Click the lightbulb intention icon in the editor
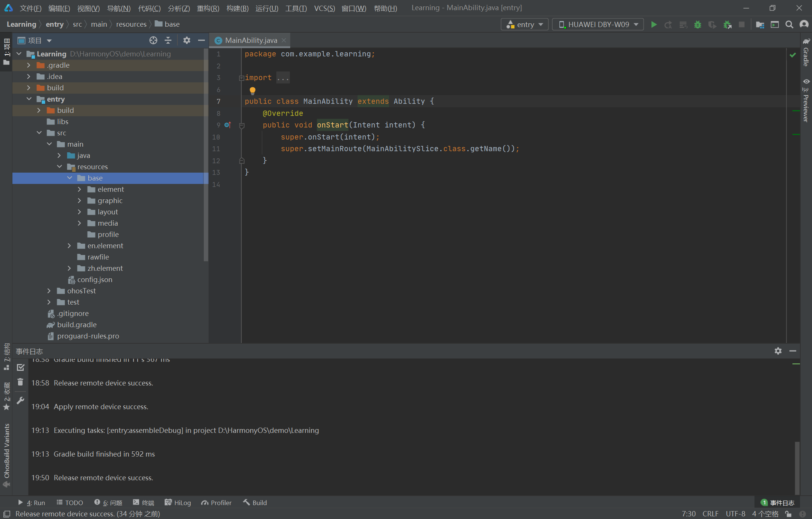 point(252,90)
